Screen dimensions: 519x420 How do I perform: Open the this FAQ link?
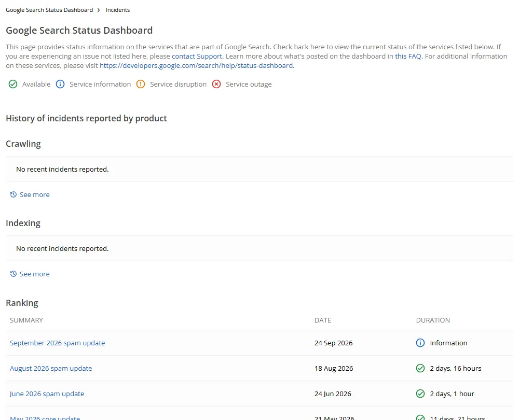408,56
